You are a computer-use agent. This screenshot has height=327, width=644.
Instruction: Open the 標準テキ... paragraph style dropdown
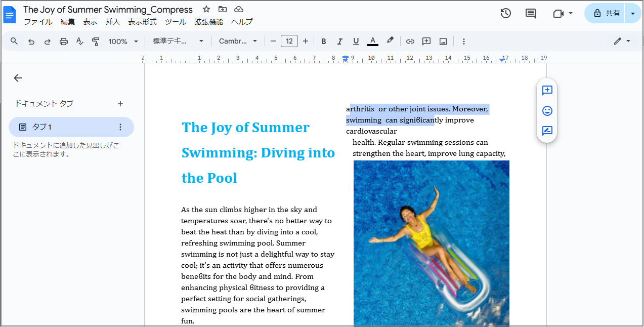point(178,42)
